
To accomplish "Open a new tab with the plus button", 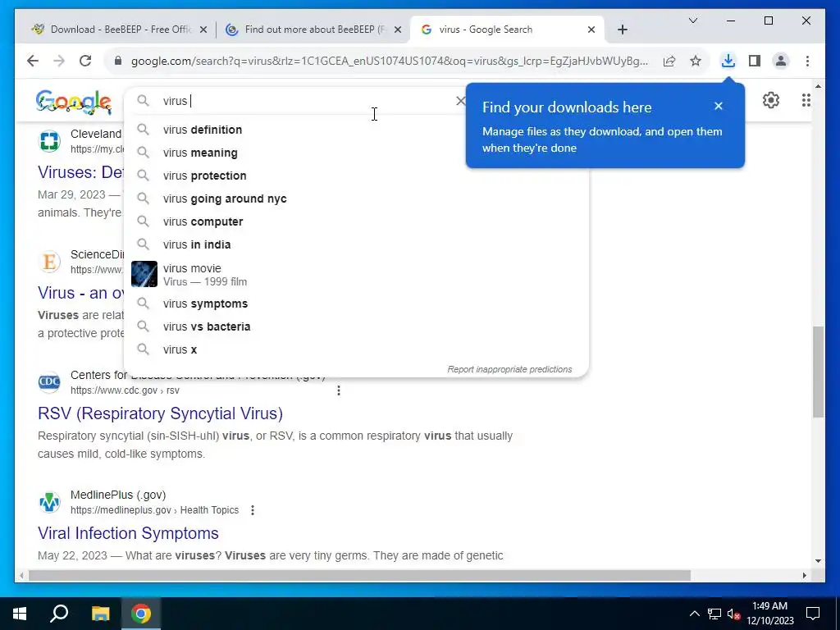I will [622, 30].
